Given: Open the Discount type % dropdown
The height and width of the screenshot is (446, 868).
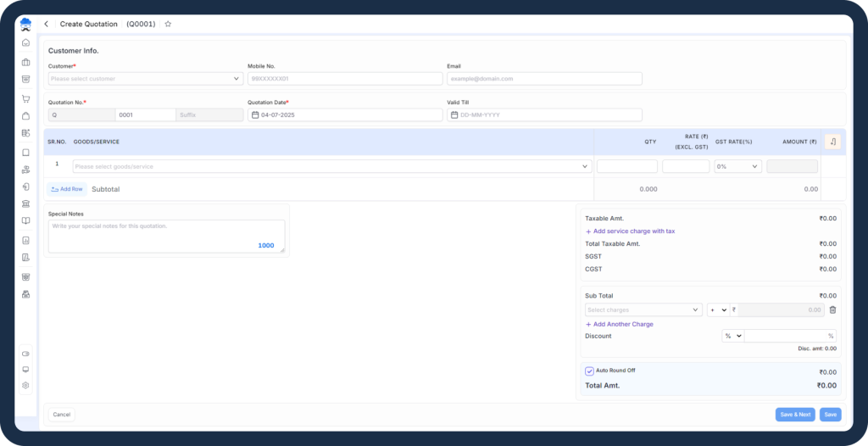Looking at the screenshot, I should (733, 336).
